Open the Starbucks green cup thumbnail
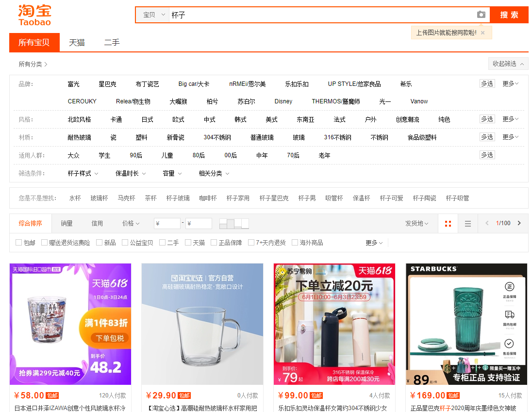This screenshot has width=532, height=412. pos(466,324)
